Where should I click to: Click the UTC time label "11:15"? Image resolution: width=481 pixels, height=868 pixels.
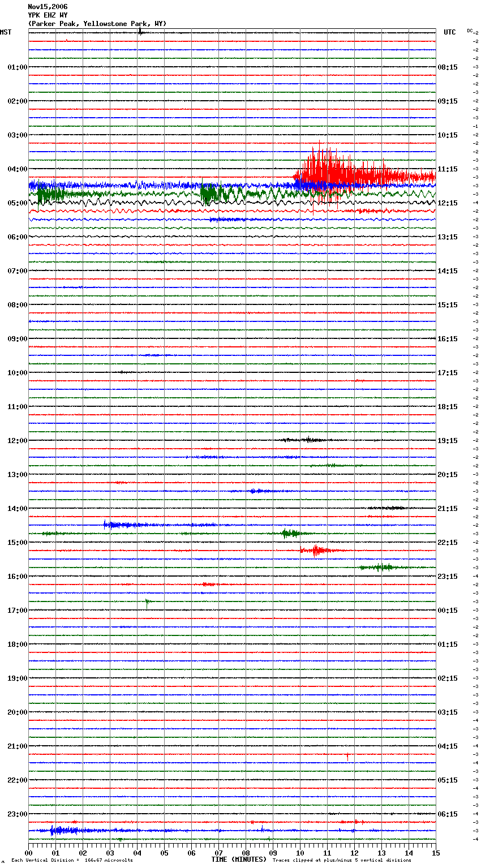pyautogui.click(x=448, y=169)
